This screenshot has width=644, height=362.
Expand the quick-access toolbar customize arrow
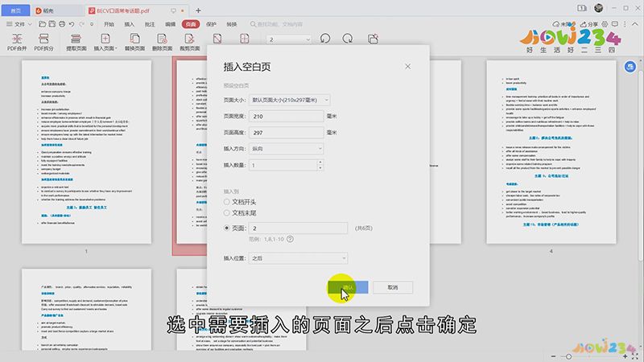coord(92,24)
